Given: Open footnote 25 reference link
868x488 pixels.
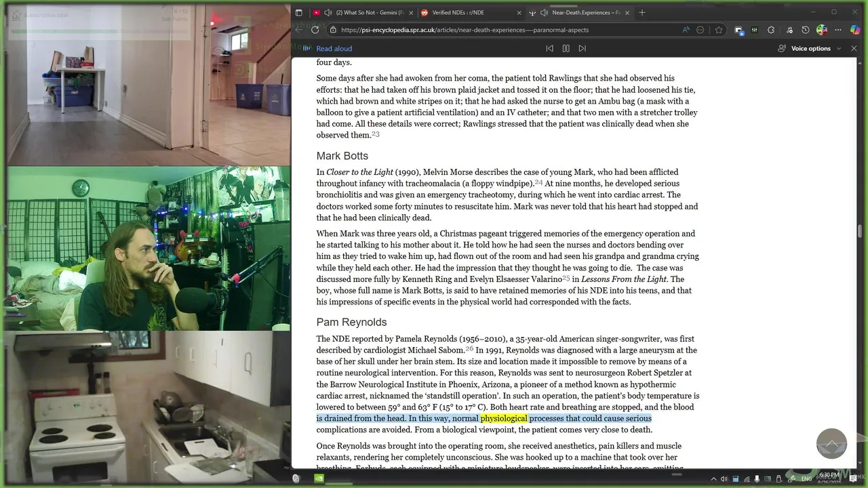Looking at the screenshot, I should coord(566,278).
